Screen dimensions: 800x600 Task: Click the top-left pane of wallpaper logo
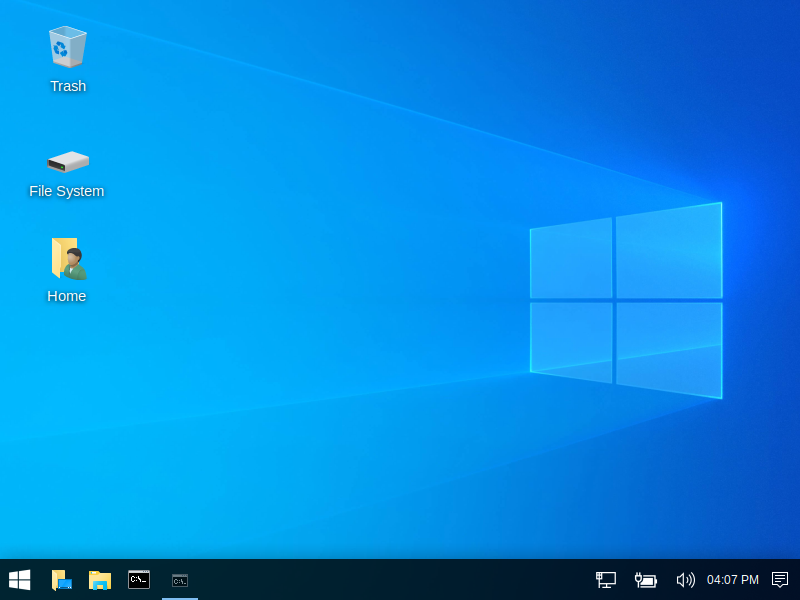point(571,260)
